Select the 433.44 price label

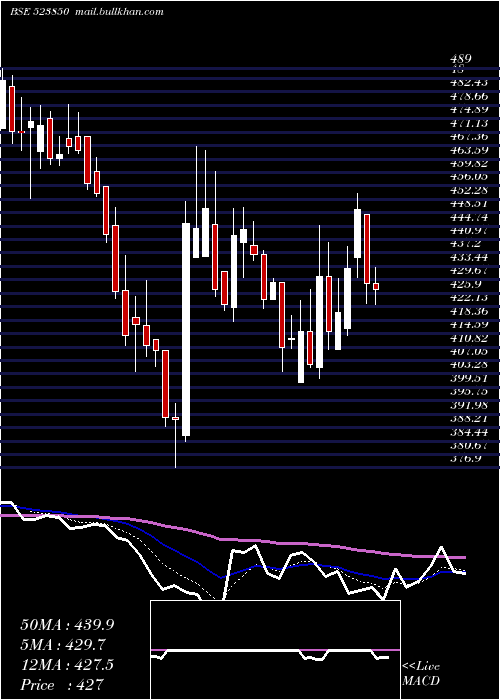pyautogui.click(x=469, y=257)
